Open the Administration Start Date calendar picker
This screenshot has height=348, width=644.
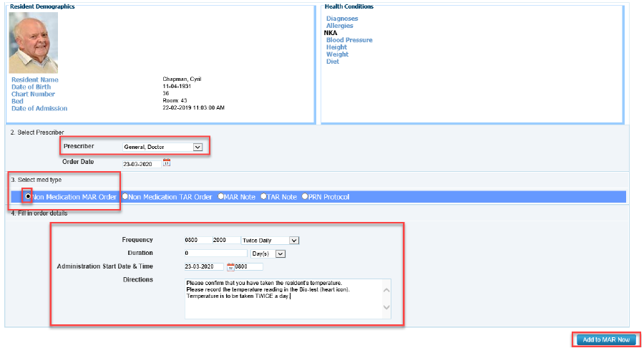(x=230, y=267)
